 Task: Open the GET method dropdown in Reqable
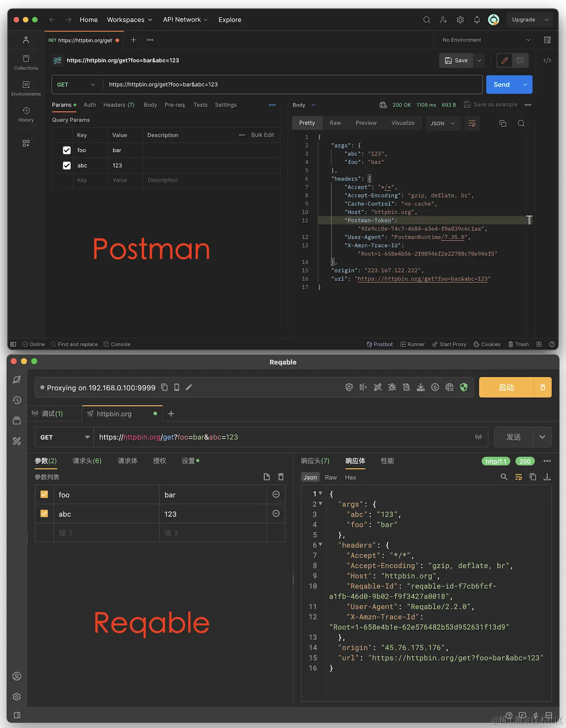(65, 437)
